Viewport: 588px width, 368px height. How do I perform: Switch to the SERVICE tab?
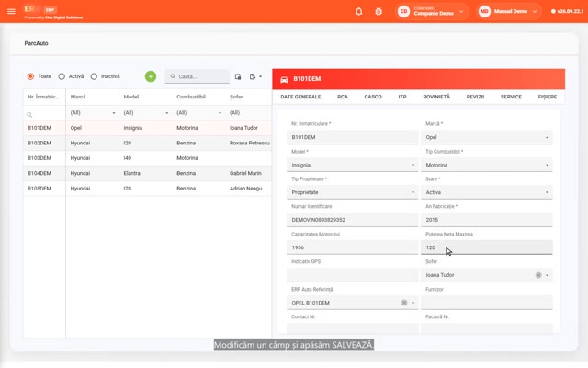click(x=511, y=97)
